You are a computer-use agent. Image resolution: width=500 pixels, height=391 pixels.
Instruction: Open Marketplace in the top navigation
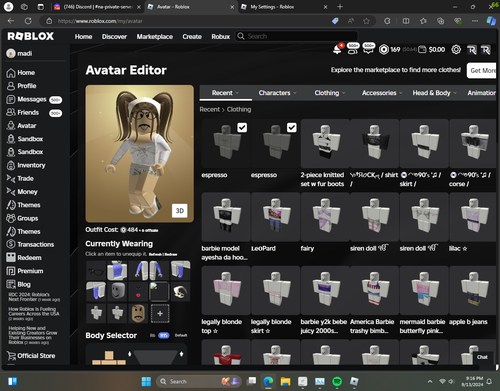pos(155,36)
